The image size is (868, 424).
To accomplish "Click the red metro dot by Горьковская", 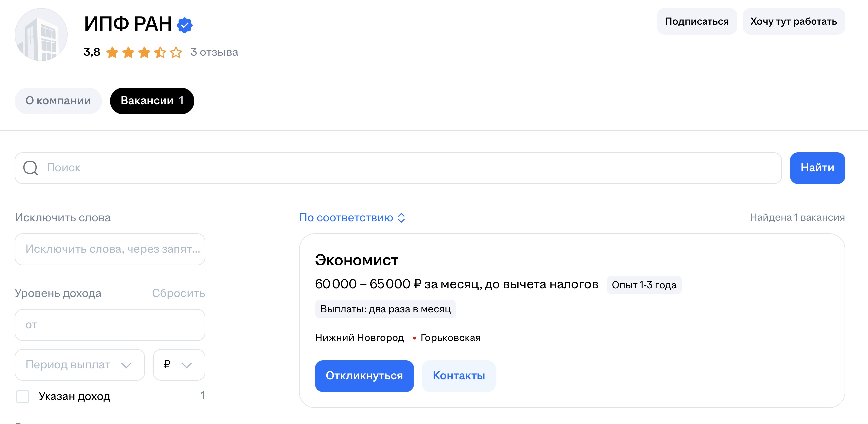I will (x=414, y=338).
